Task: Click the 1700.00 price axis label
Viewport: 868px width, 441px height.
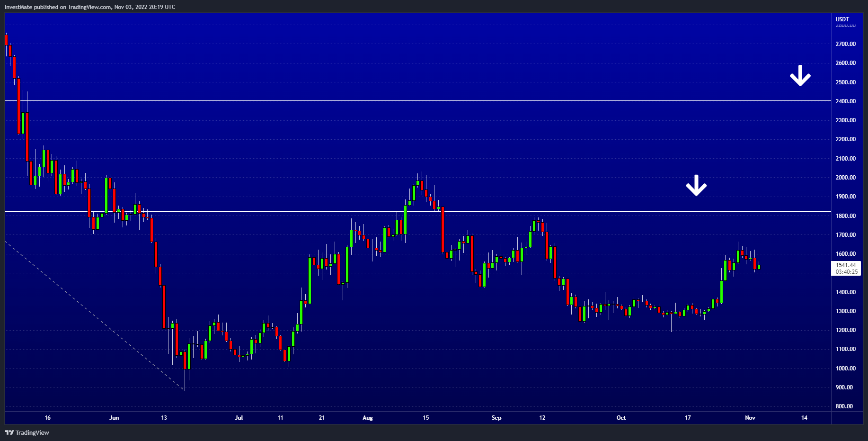Action: [846, 235]
